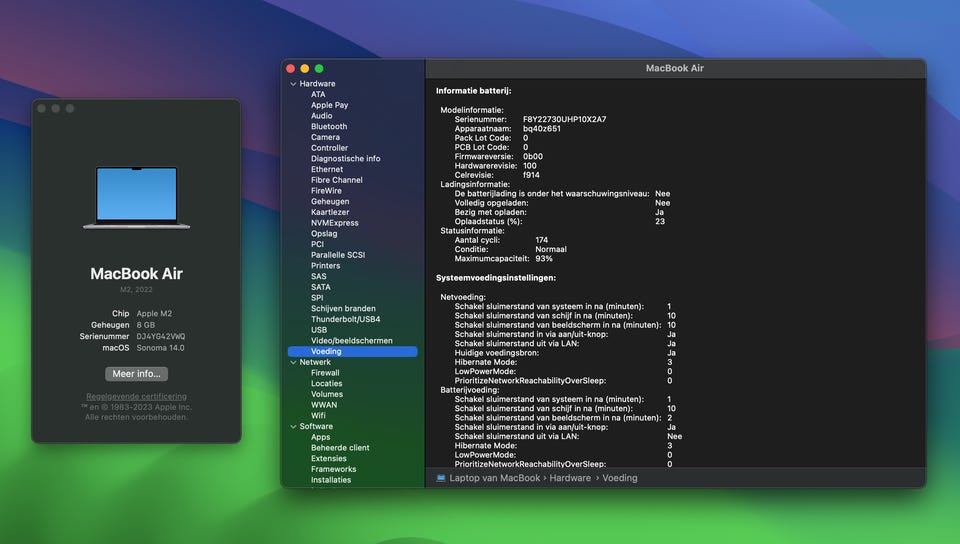
Task: Close the System Information window
Action: click(291, 69)
